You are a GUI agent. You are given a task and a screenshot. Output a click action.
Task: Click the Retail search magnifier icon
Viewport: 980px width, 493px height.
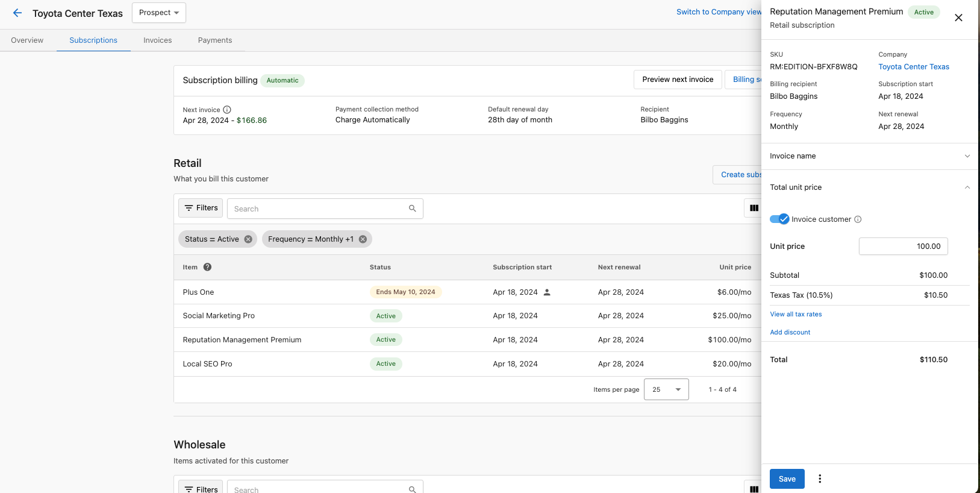point(413,209)
